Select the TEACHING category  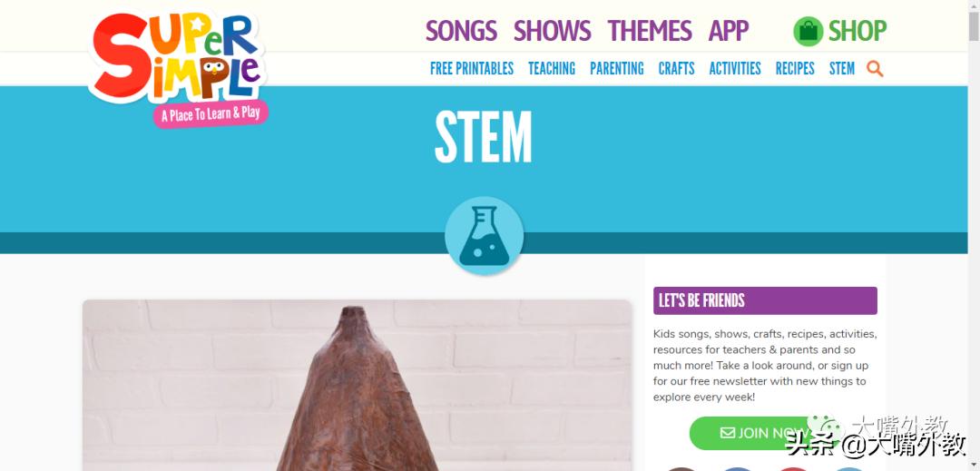click(552, 69)
